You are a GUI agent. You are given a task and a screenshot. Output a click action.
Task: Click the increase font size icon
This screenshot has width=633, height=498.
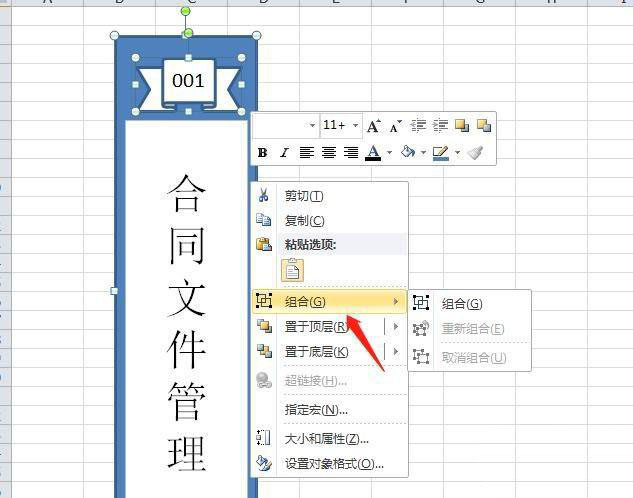373,126
